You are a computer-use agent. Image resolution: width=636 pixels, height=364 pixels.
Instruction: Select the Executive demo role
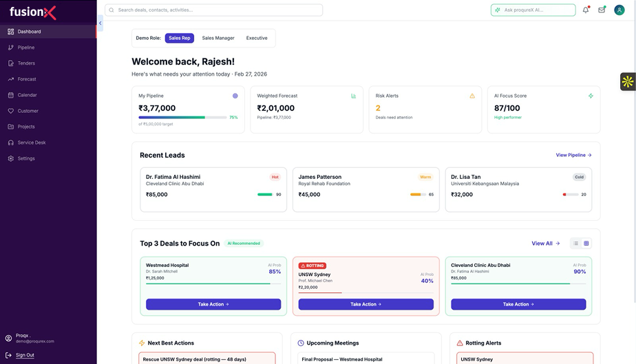(257, 38)
